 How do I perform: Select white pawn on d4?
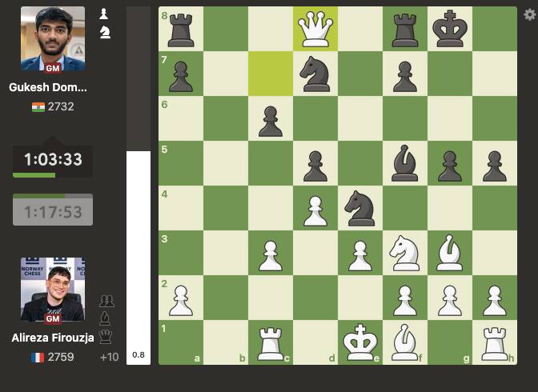click(315, 210)
